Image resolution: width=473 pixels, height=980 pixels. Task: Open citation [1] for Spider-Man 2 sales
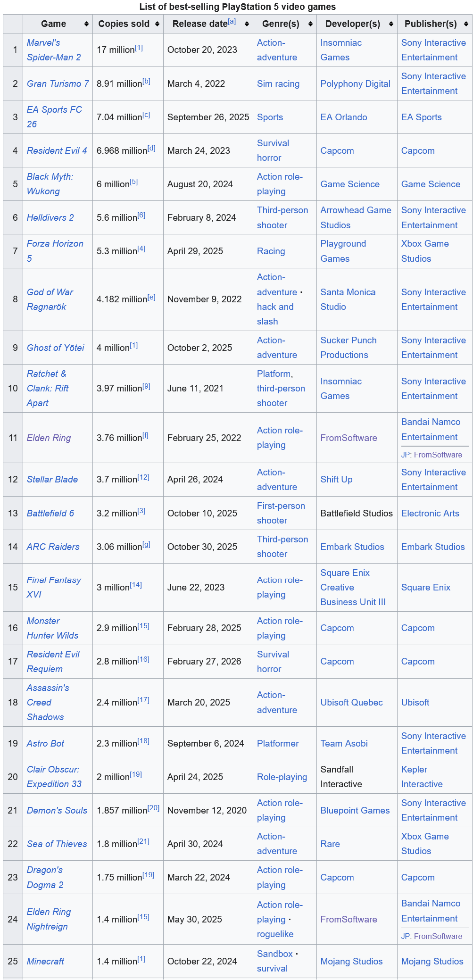click(x=139, y=48)
